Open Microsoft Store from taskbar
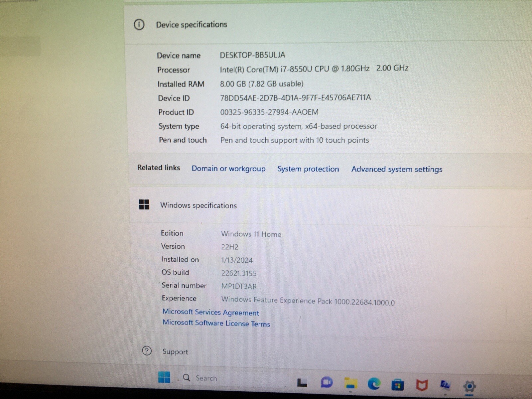Screen dimensions: 532x399 click(398, 385)
